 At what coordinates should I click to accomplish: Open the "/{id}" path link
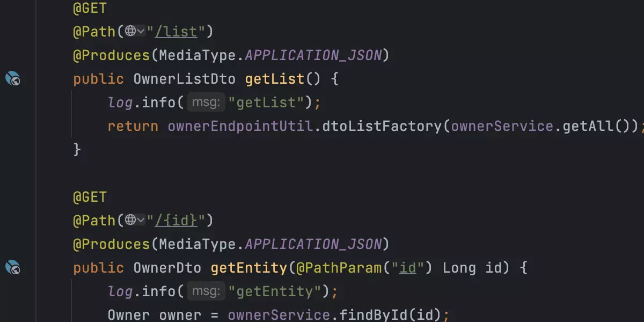point(176,221)
